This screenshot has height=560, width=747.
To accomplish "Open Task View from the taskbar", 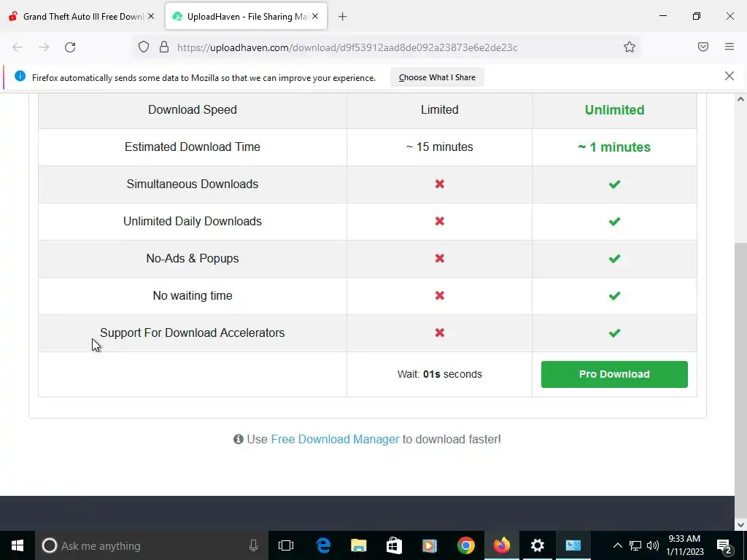I will 286,545.
